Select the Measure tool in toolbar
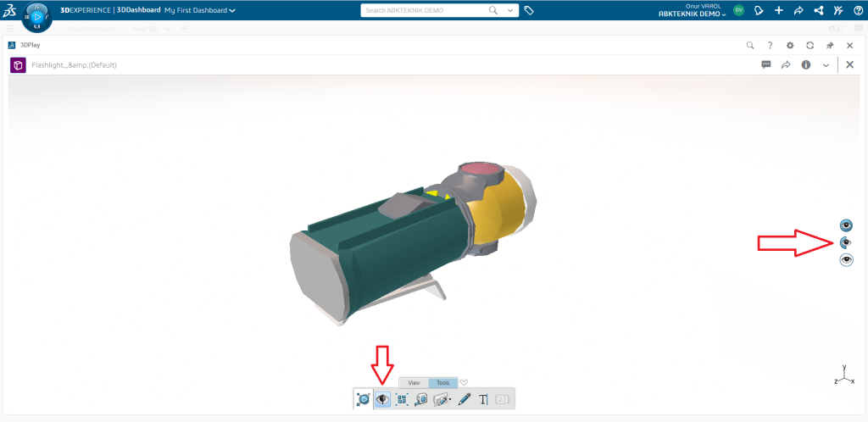Image resolution: width=868 pixels, height=422 pixels. click(x=421, y=399)
